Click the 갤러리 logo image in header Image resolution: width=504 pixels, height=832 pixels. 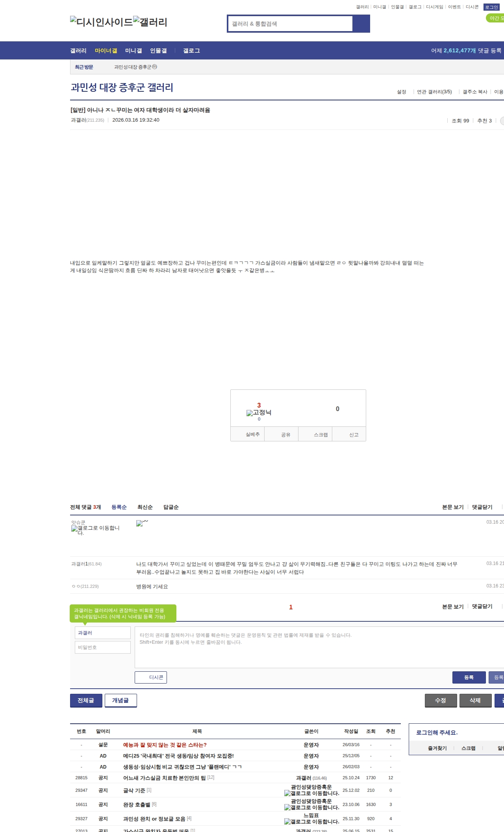tap(150, 22)
